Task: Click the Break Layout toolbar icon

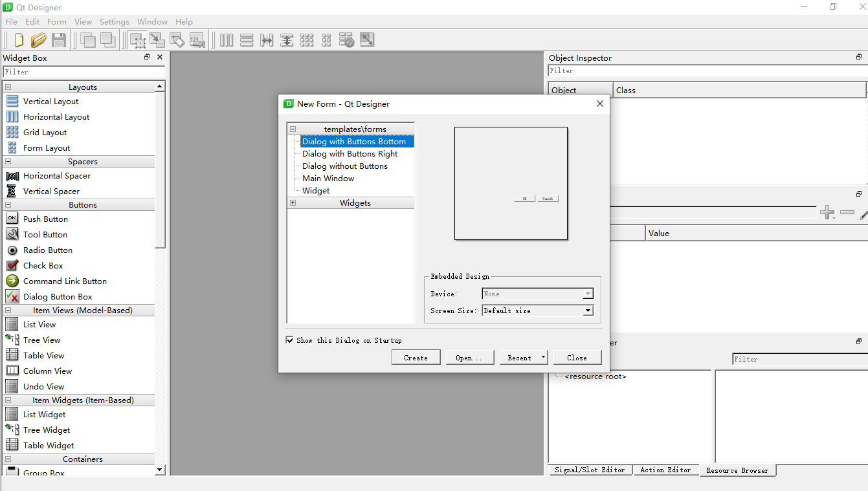Action: click(x=347, y=39)
